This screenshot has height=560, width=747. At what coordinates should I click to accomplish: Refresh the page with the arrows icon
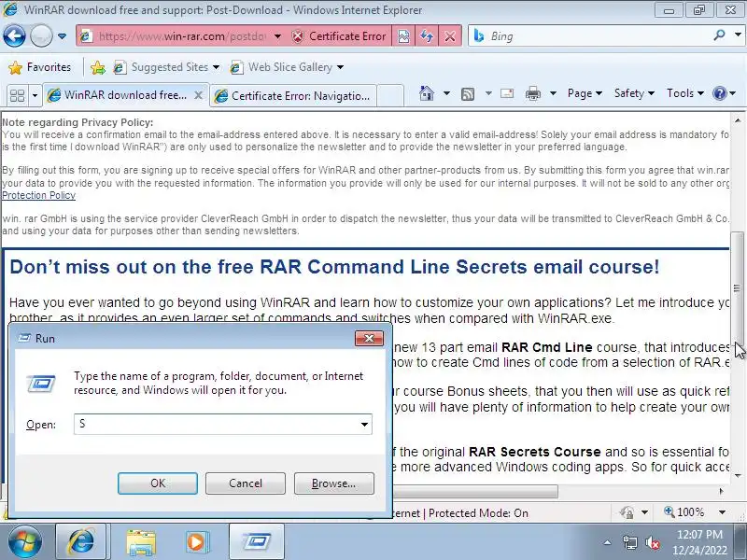[x=427, y=36]
